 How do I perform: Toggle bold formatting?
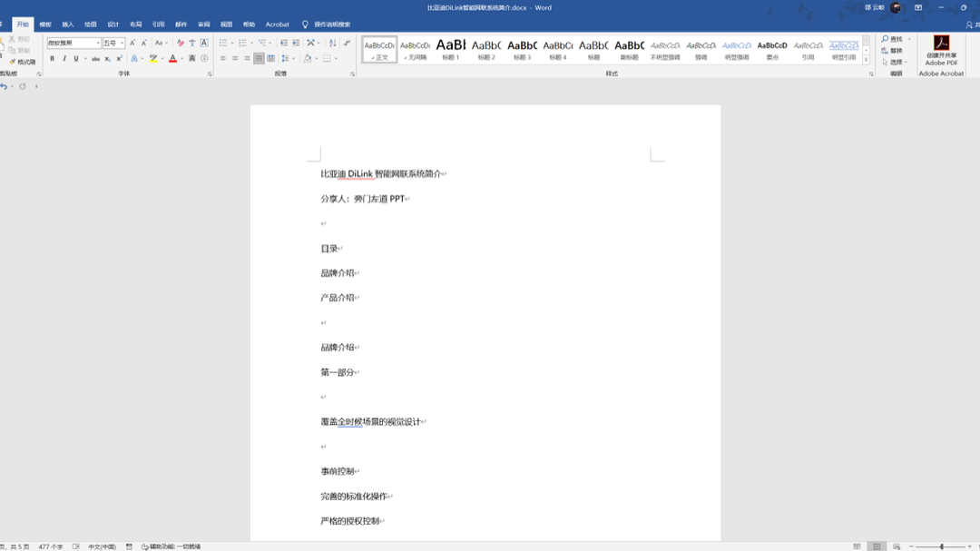click(x=52, y=59)
